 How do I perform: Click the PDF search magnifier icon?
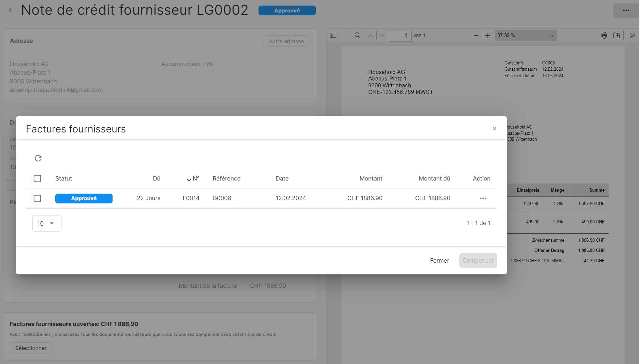click(x=357, y=35)
